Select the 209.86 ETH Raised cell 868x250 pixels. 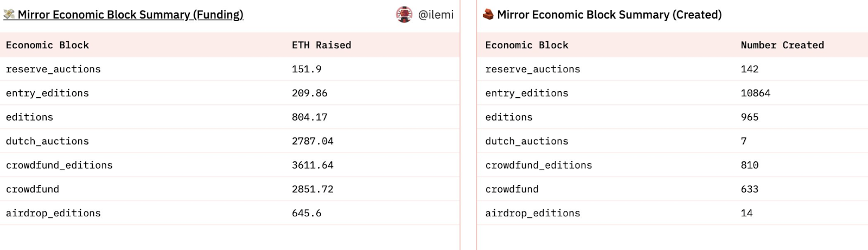(x=309, y=93)
